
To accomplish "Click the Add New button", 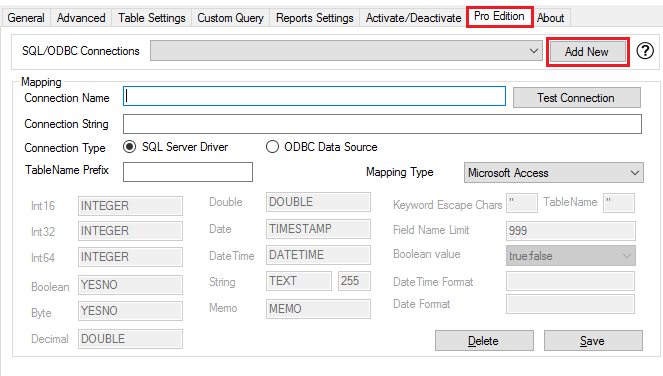I will tap(587, 52).
